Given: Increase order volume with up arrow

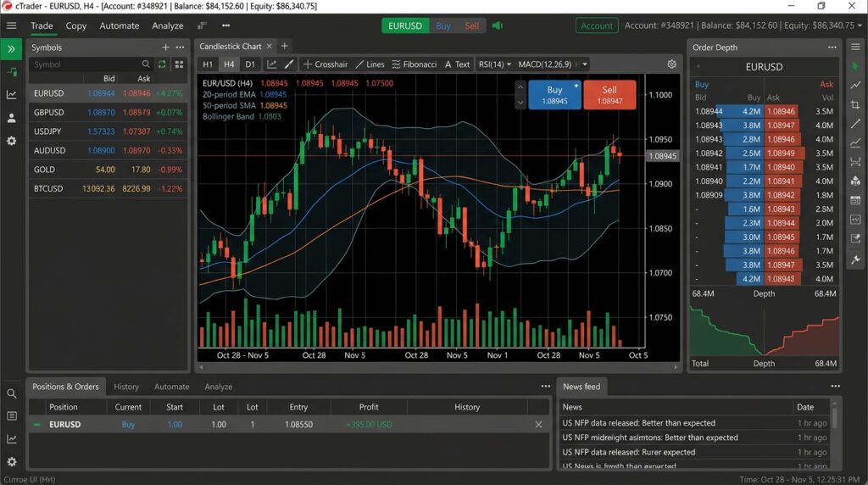Looking at the screenshot, I should (x=520, y=87).
